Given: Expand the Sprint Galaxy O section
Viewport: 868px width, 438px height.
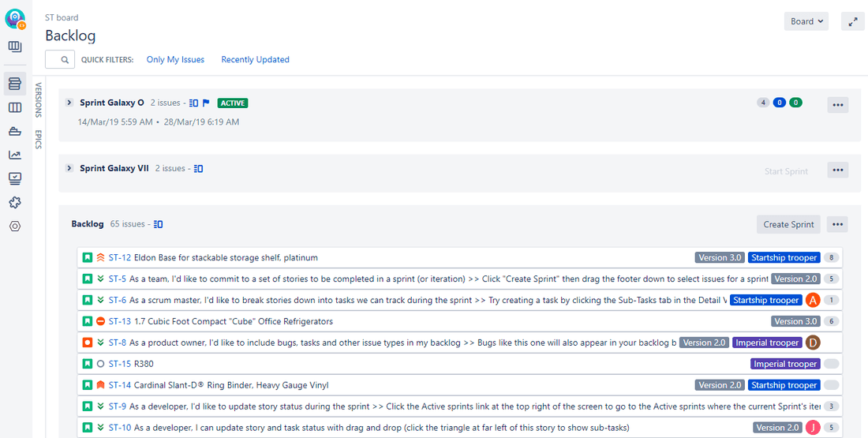Looking at the screenshot, I should click(69, 103).
